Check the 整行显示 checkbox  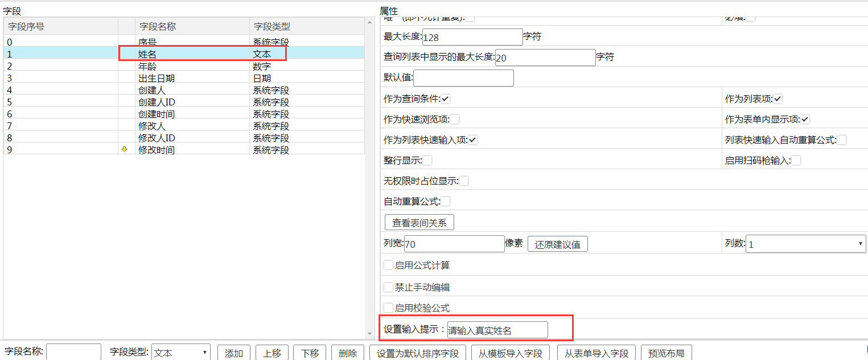(x=427, y=161)
